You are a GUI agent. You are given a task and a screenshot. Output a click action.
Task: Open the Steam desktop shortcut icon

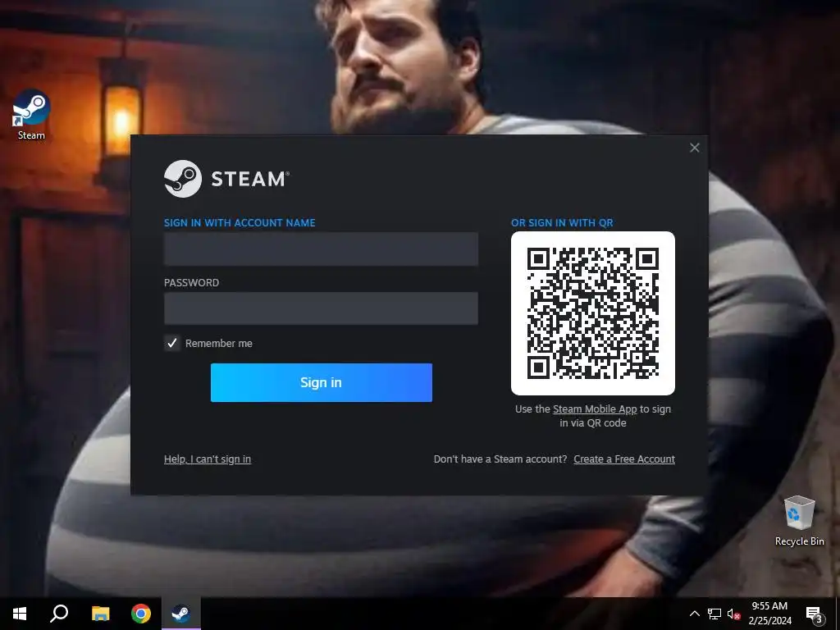[31, 115]
